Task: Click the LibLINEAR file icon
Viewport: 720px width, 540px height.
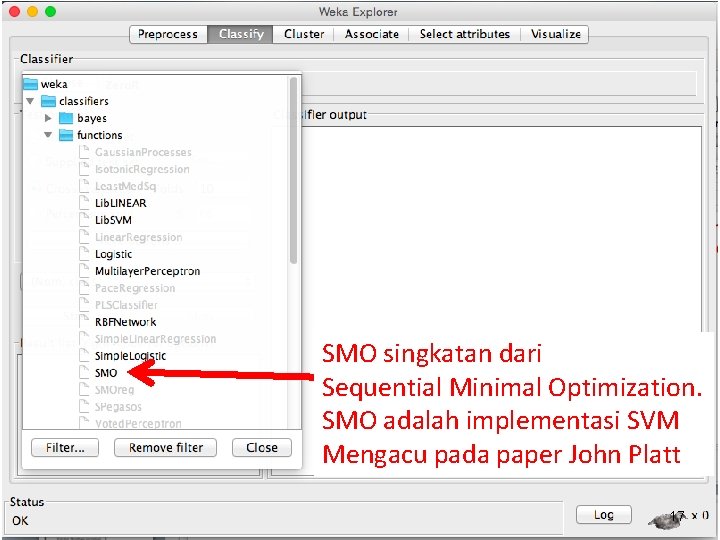Action: coord(84,202)
